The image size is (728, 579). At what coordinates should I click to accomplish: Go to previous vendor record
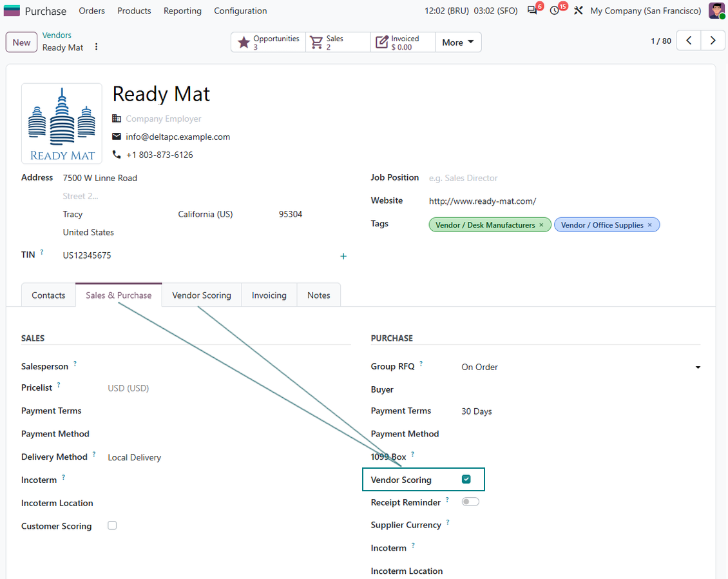tap(689, 41)
